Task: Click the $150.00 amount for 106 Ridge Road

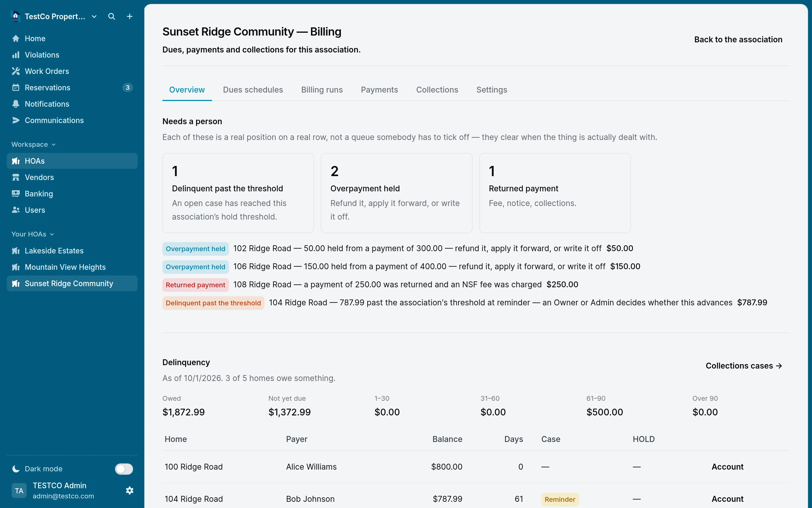Action: pos(625,266)
